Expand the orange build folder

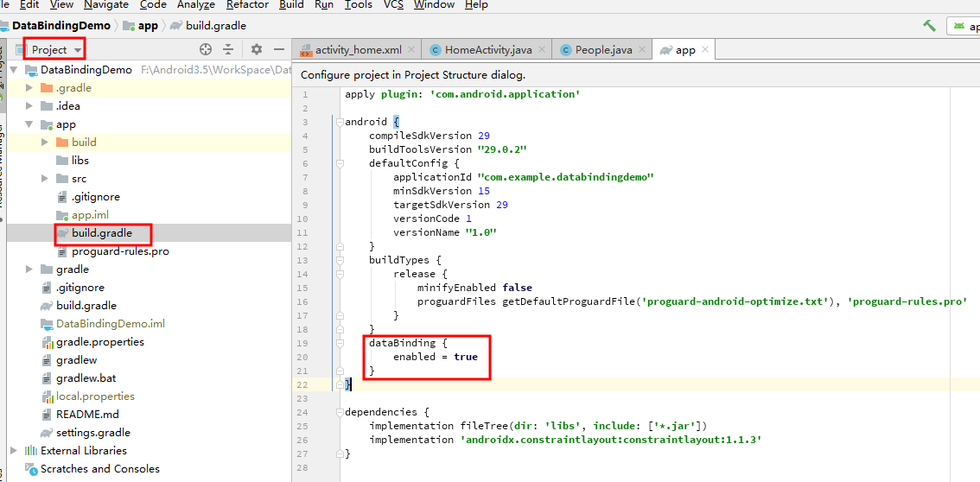45,143
